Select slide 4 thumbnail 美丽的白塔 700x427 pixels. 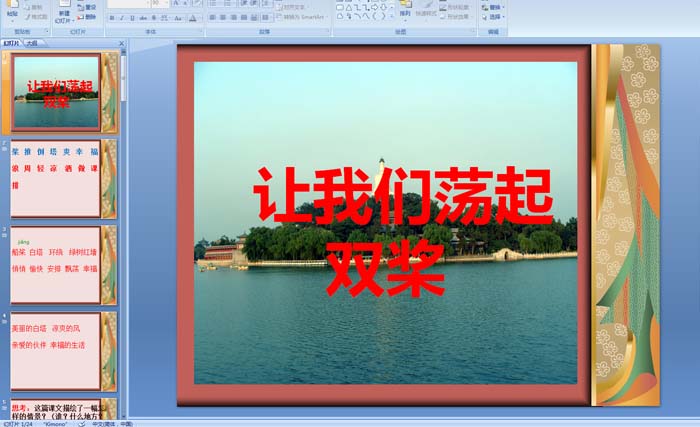click(64, 352)
